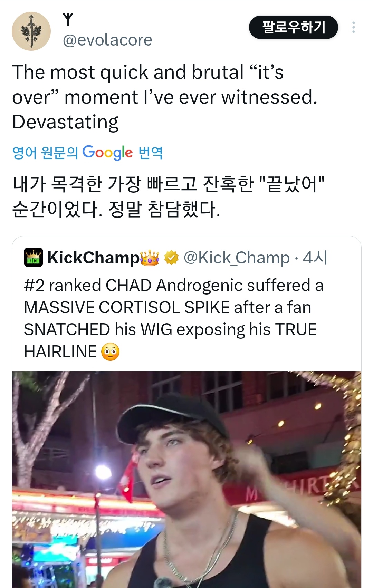Tap the gold verified badge
373x588 pixels.
point(171,258)
